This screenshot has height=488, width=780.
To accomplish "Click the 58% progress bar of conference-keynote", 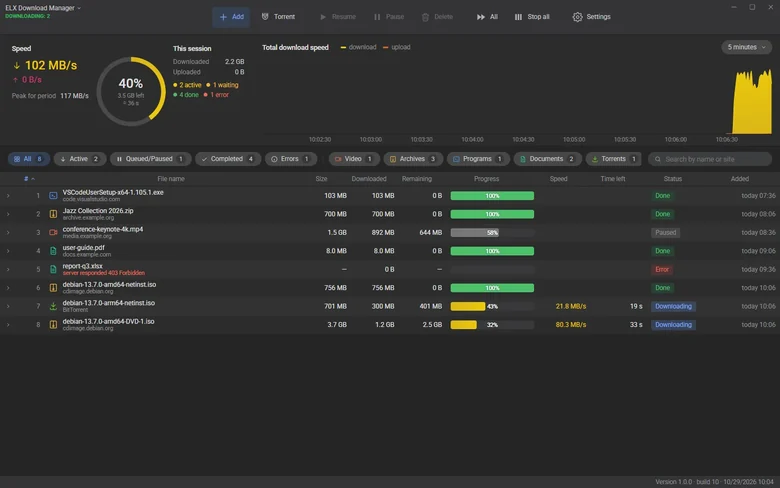I will [492, 233].
